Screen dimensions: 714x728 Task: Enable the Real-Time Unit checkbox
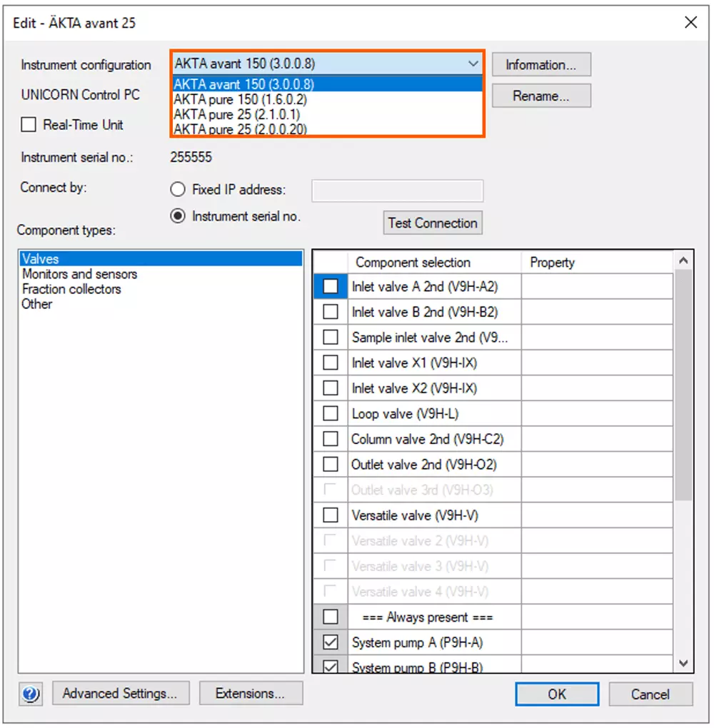29,125
